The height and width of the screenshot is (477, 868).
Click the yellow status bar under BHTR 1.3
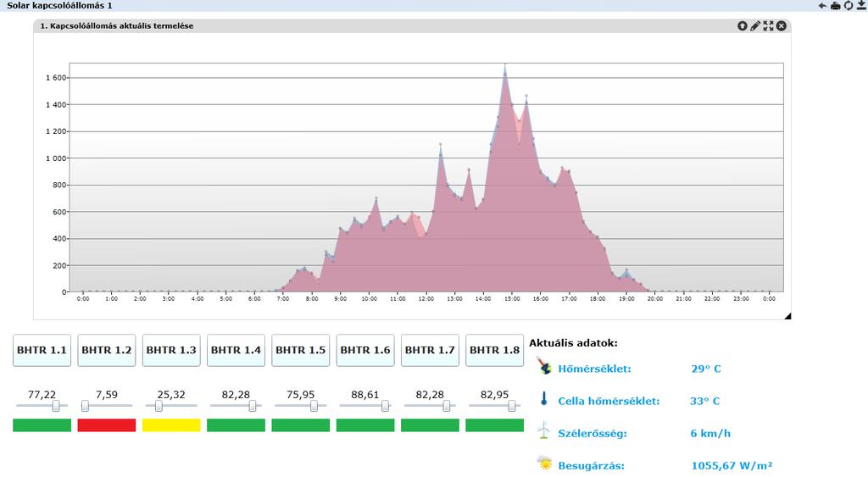coord(171,425)
